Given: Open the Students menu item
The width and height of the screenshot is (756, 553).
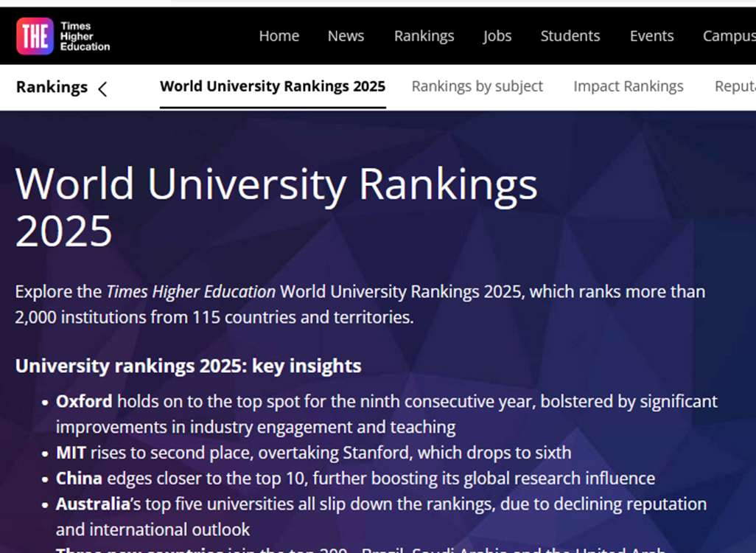Looking at the screenshot, I should pyautogui.click(x=570, y=36).
